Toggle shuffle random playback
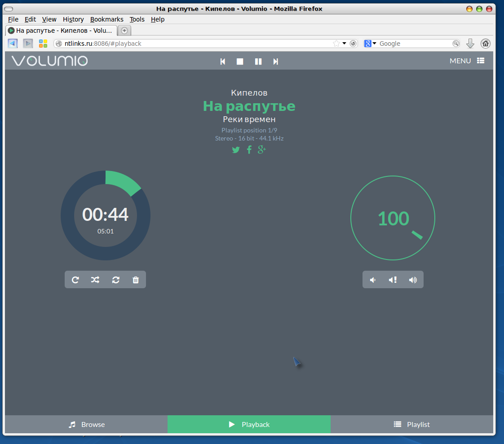Viewport: 504px width, 444px height. point(95,280)
